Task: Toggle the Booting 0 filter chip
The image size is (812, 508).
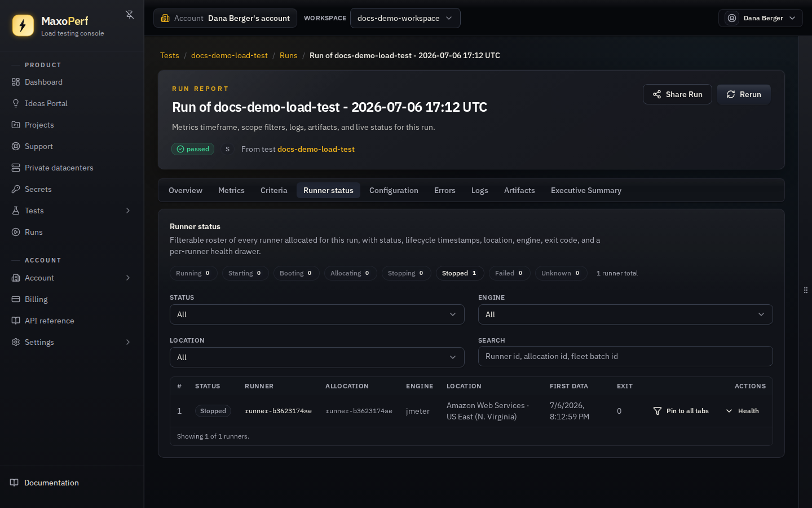Action: pyautogui.click(x=296, y=273)
